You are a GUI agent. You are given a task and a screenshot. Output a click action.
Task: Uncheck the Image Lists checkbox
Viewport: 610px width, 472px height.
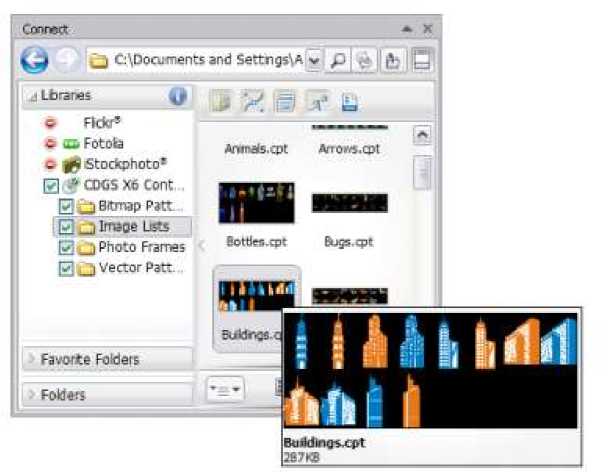[66, 227]
